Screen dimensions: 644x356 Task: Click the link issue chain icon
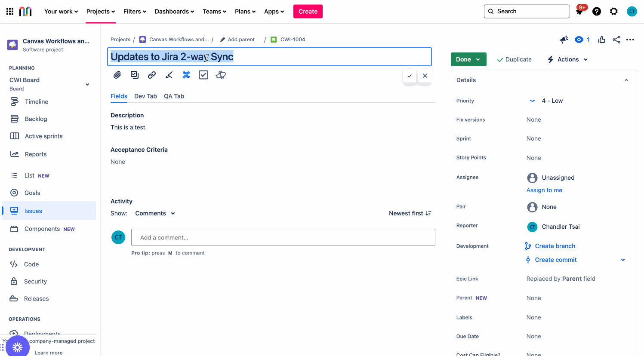tap(152, 75)
